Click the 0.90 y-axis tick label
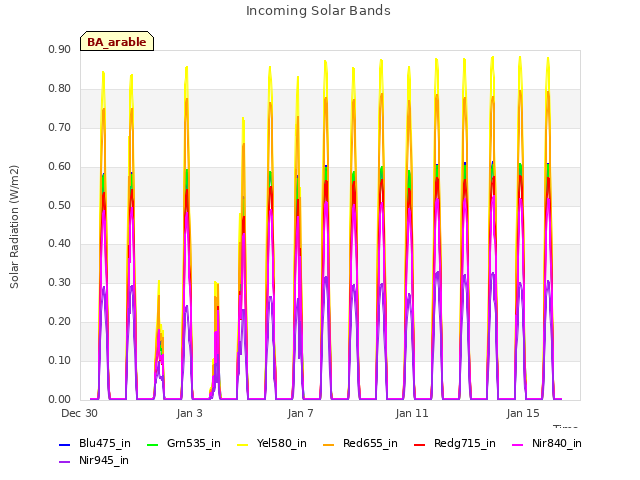The image size is (640, 480). click(x=59, y=49)
